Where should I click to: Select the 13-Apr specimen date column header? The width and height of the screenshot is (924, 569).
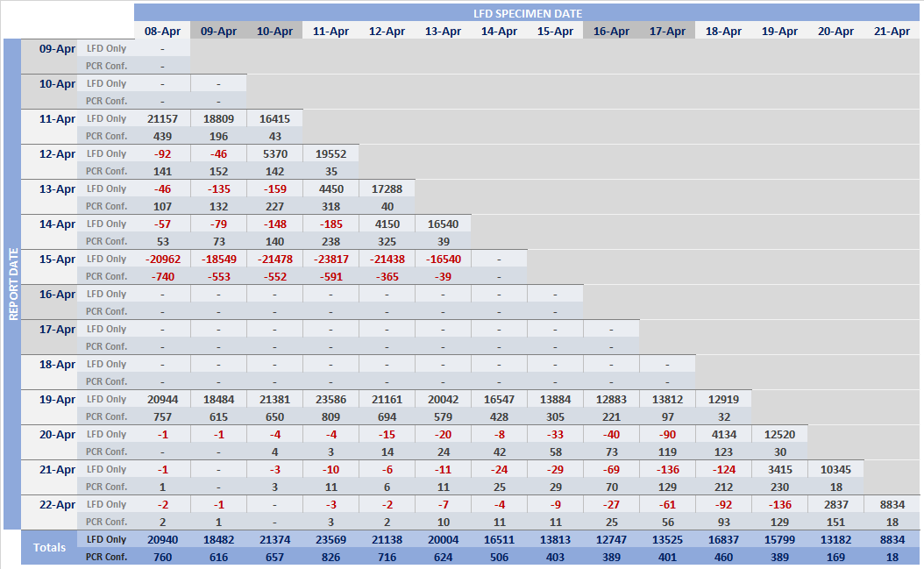point(443,31)
